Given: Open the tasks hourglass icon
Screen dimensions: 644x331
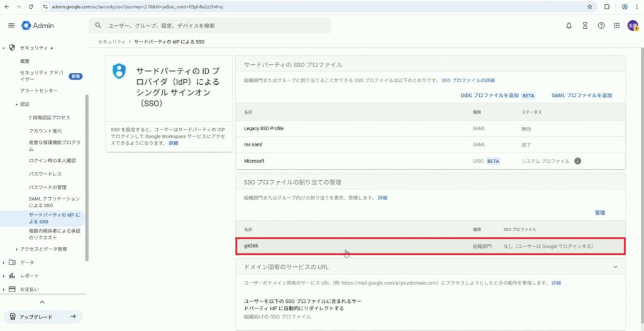Looking at the screenshot, I should 585,26.
